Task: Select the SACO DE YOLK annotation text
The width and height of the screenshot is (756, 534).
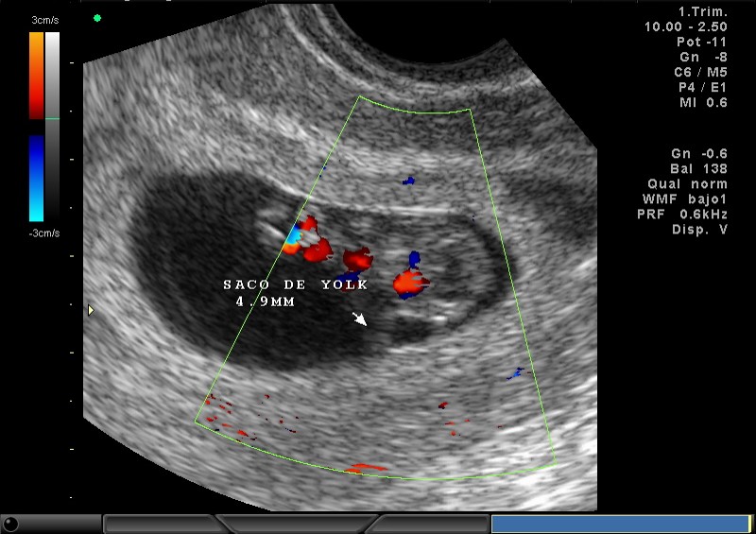Action: [295, 284]
